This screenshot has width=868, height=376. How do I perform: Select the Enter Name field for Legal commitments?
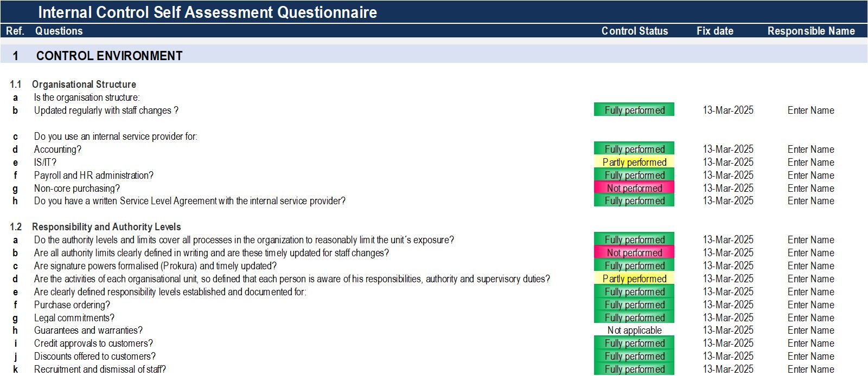pyautogui.click(x=810, y=317)
